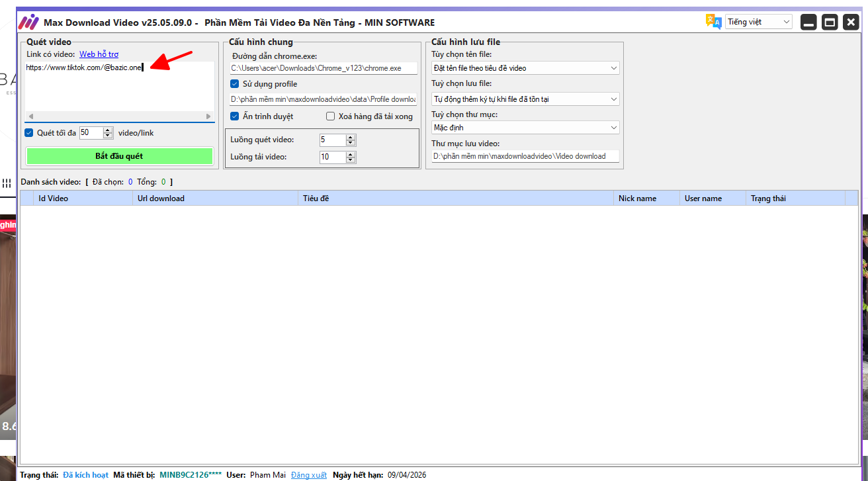Viewport: 868px width, 481px height.
Task: Click the translate language icon
Action: [x=713, y=22]
